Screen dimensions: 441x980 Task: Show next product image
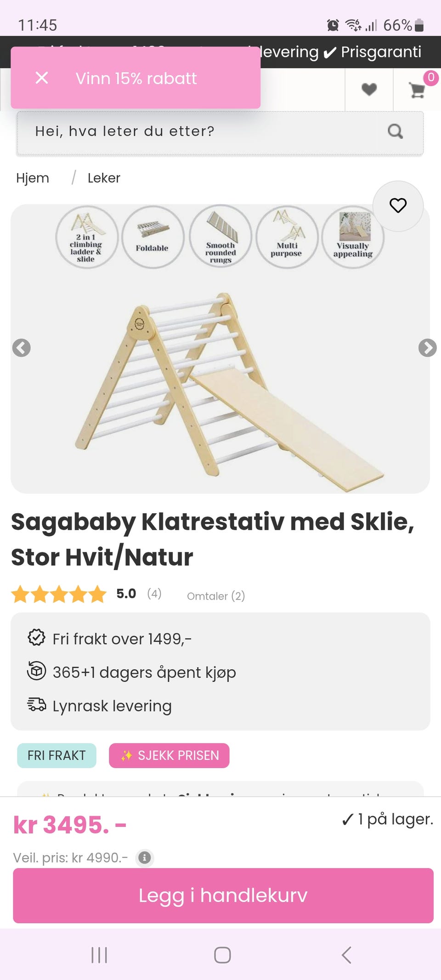(427, 348)
